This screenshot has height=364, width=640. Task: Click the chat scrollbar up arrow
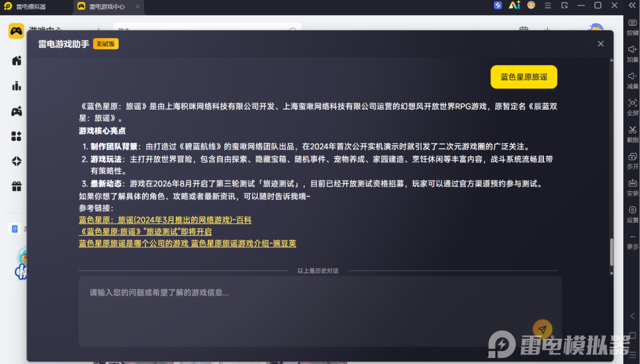611,60
